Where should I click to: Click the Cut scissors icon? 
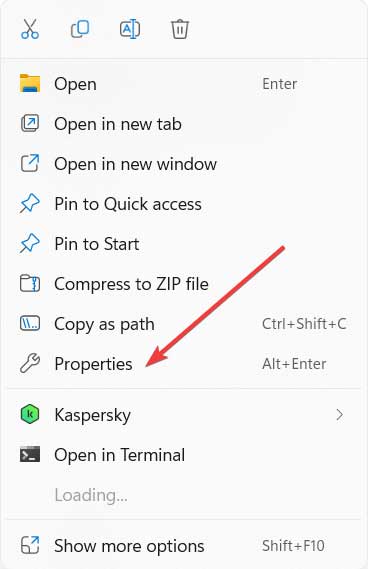pyautogui.click(x=30, y=29)
